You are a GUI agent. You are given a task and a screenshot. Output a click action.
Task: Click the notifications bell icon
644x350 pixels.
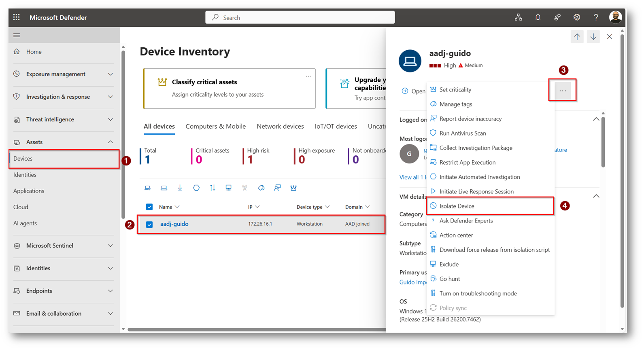(x=538, y=17)
